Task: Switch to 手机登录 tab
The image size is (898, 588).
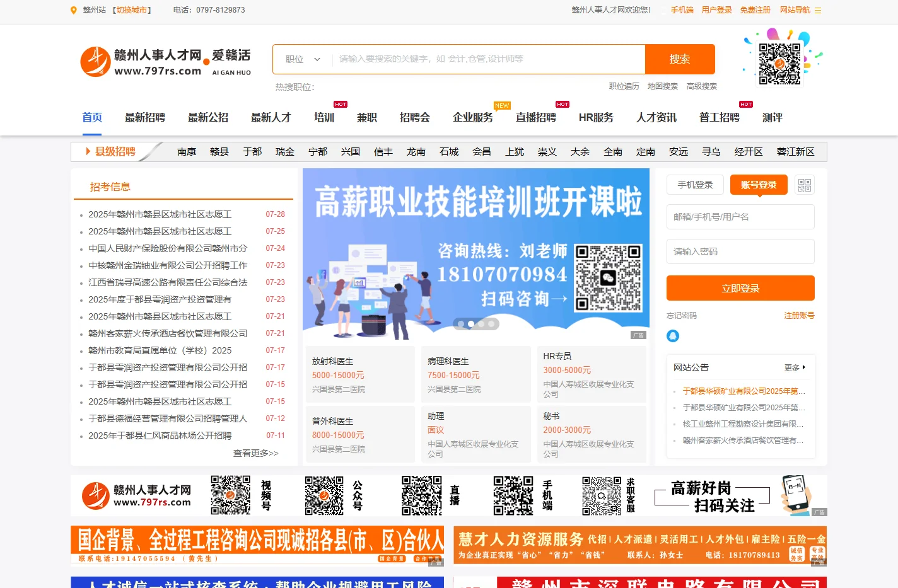Action: pos(695,185)
